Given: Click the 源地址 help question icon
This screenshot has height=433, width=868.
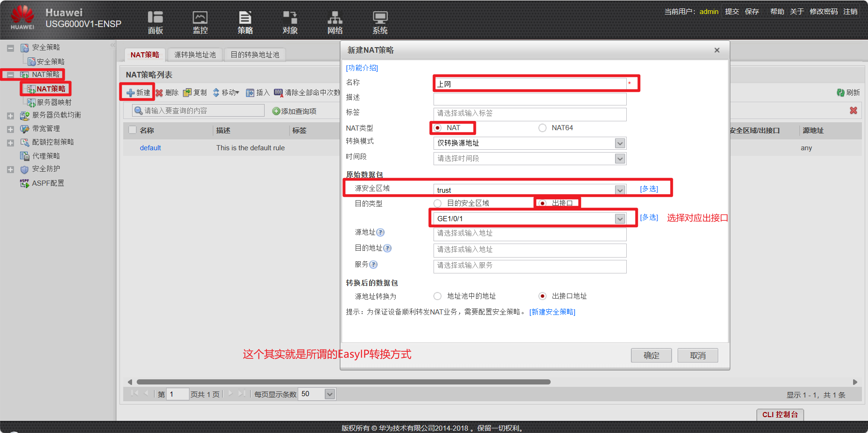Looking at the screenshot, I should tap(380, 232).
